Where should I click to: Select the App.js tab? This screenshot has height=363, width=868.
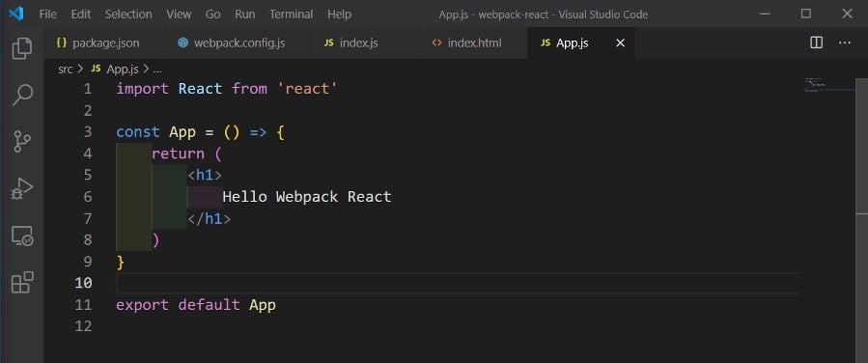(581, 42)
